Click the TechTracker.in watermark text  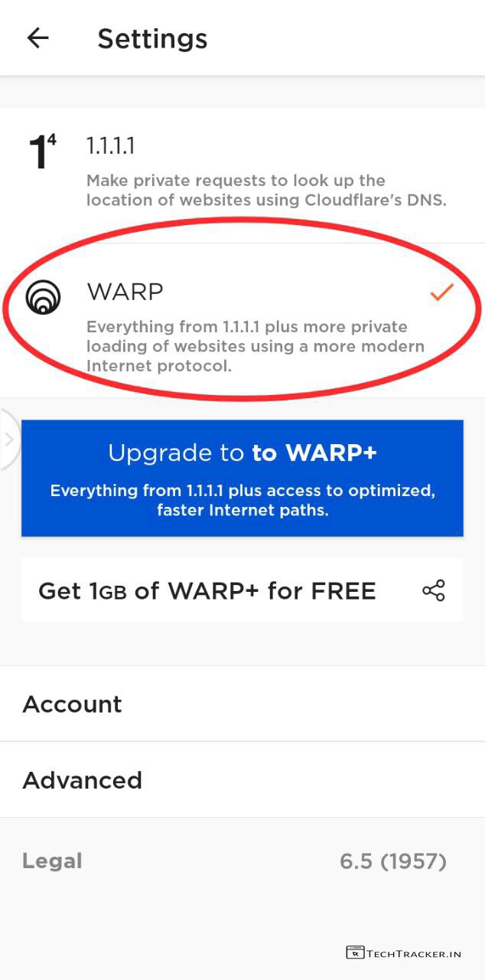tap(414, 954)
